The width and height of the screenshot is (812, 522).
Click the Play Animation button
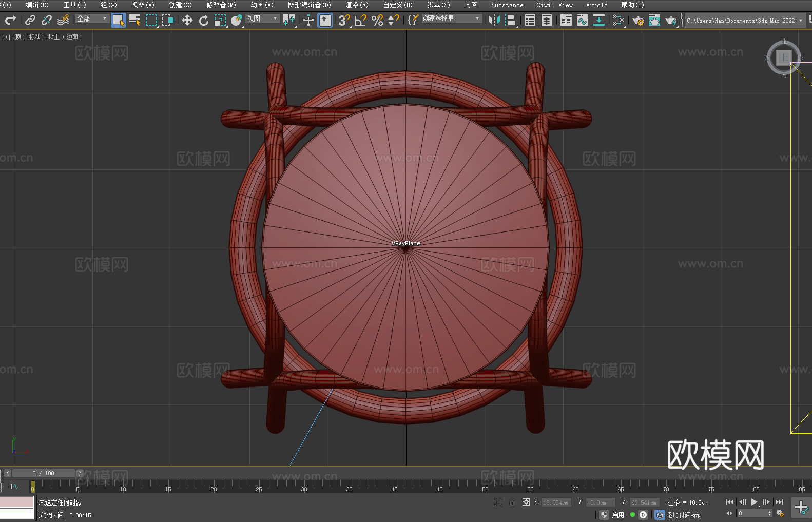point(755,502)
